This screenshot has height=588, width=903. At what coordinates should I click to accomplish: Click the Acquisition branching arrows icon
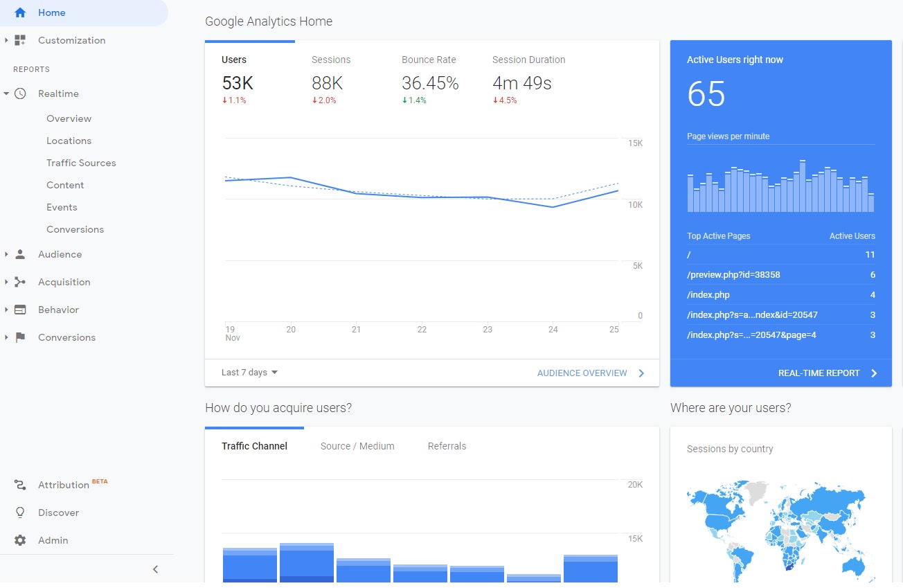[20, 282]
